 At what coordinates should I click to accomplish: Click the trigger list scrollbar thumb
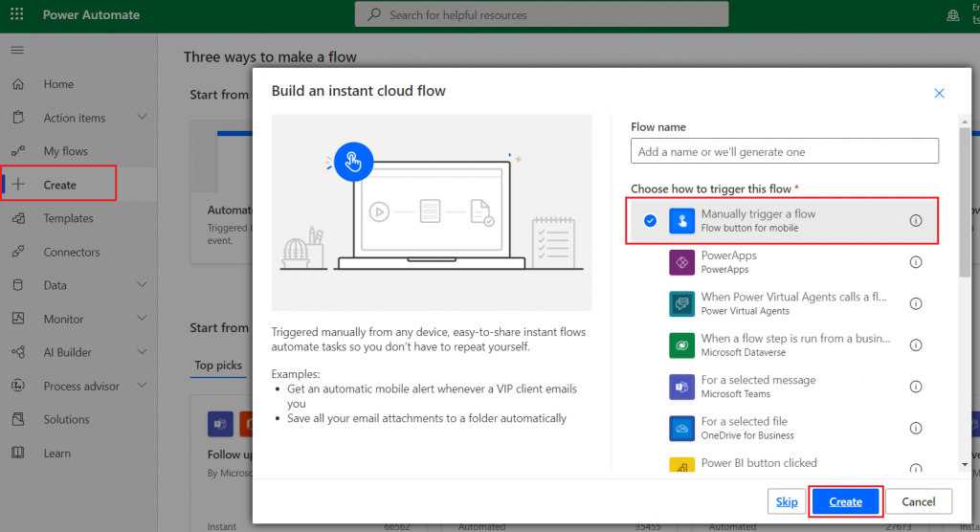tap(965, 202)
